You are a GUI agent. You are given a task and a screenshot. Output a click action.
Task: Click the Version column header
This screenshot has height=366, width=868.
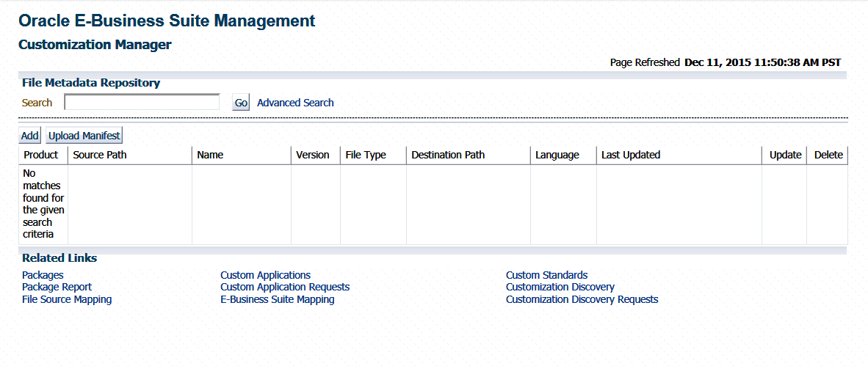[316, 155]
